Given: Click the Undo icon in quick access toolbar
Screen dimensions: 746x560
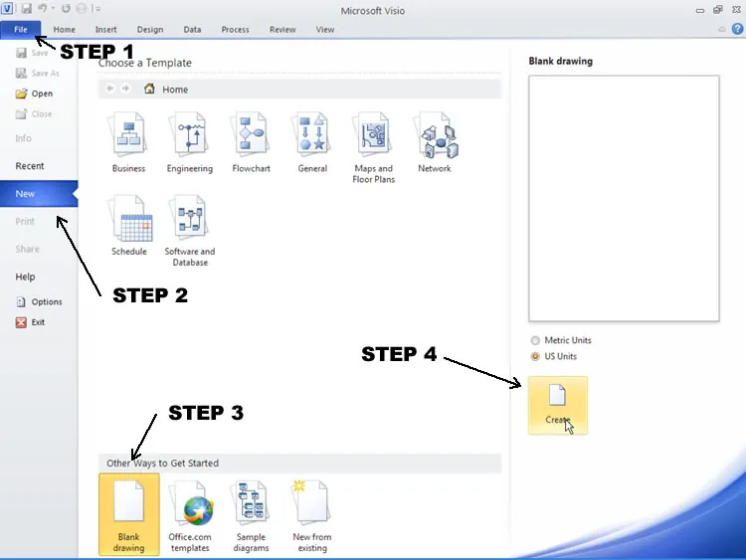Looking at the screenshot, I should (43, 8).
